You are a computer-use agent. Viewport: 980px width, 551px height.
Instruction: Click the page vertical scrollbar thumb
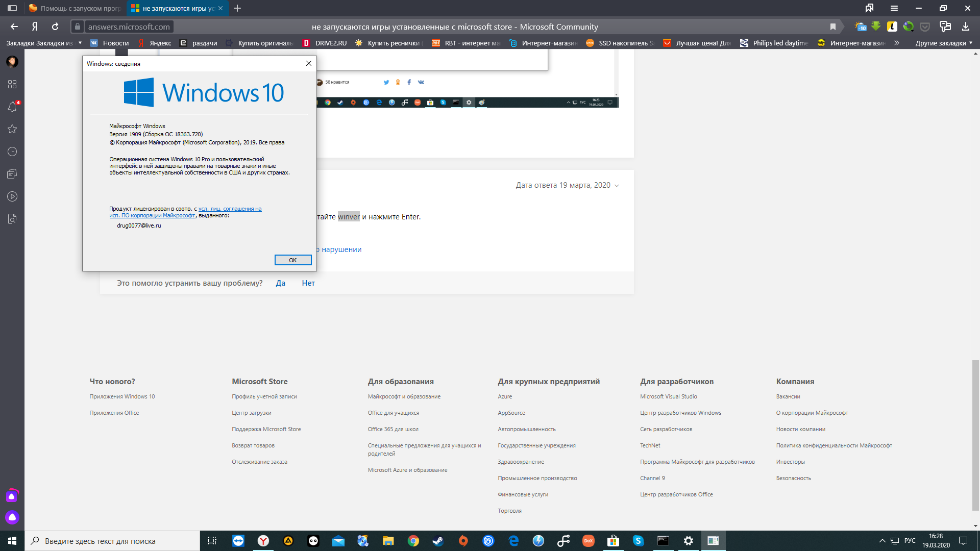[975, 435]
